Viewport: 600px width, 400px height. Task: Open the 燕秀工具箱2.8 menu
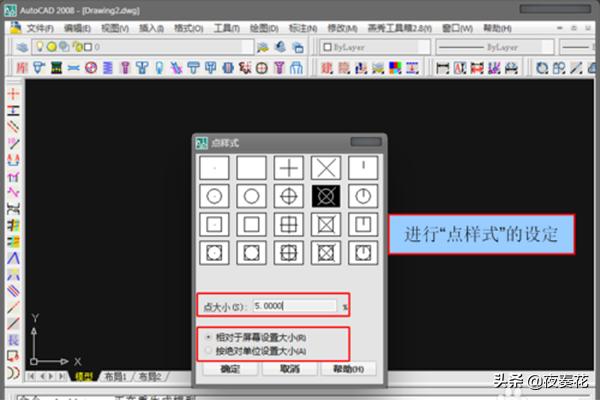pos(399,28)
